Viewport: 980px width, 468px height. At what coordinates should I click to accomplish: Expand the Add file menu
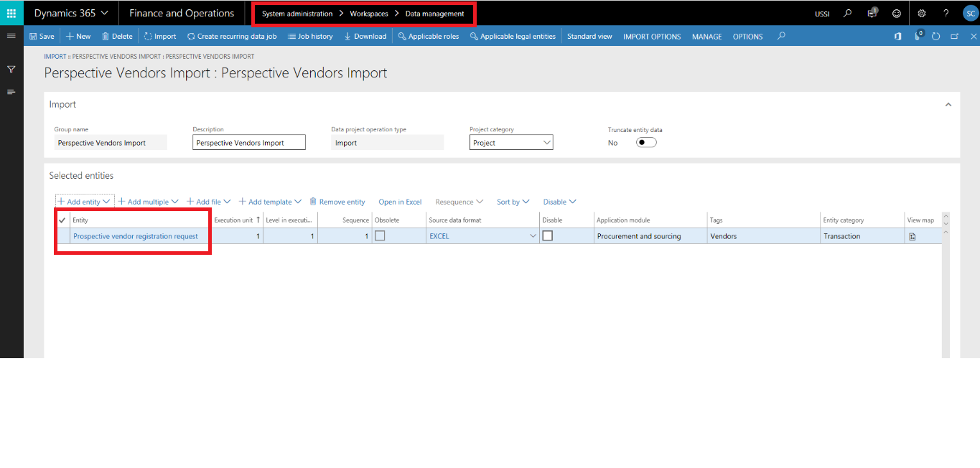click(x=208, y=202)
